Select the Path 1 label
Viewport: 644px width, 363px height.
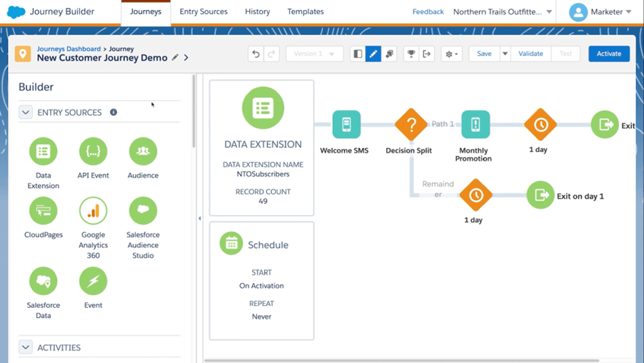click(443, 124)
